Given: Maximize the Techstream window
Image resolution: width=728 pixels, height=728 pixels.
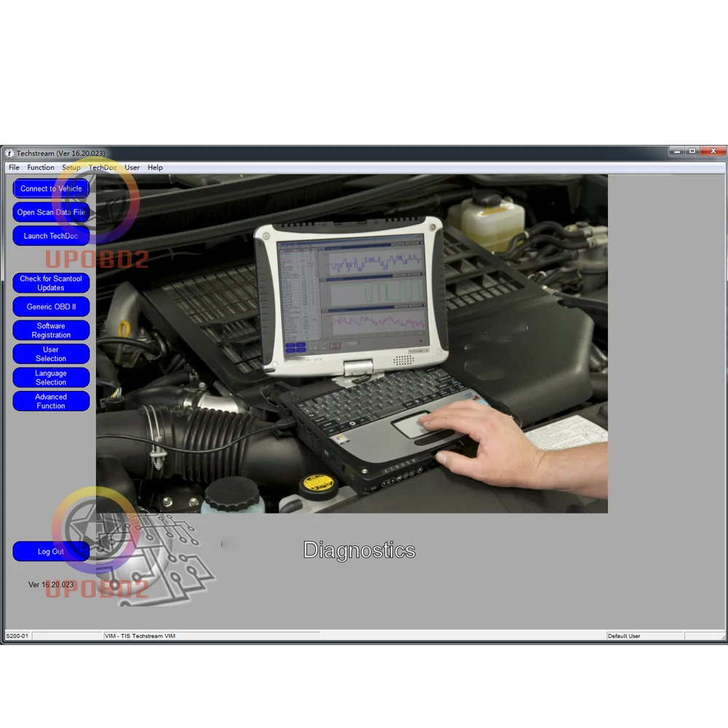Looking at the screenshot, I should [x=692, y=151].
